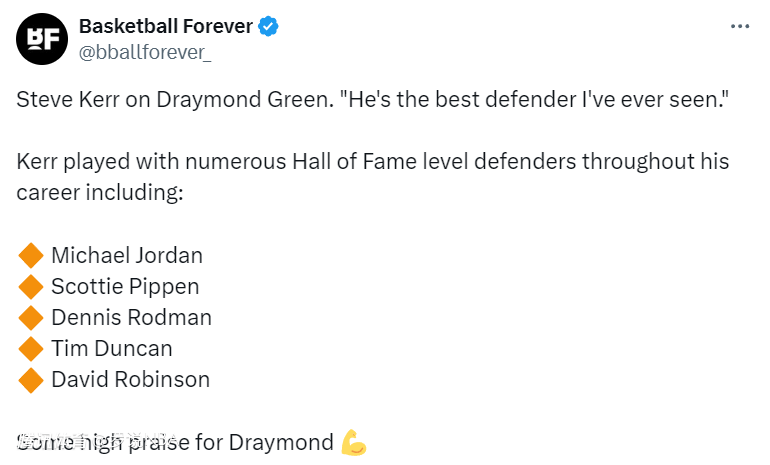The height and width of the screenshot is (465, 770).
Task: Click on the Tim Duncan text
Action: coord(112,349)
